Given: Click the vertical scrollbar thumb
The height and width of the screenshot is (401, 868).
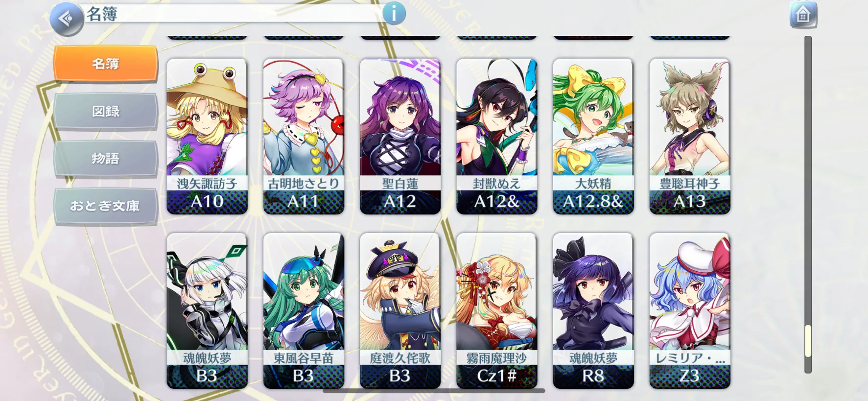Looking at the screenshot, I should 808,341.
